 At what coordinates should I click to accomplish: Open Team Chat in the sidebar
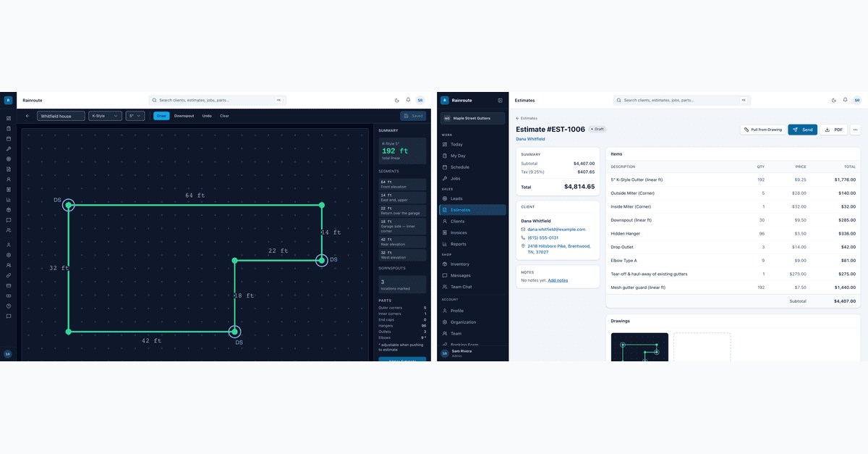[472, 287]
